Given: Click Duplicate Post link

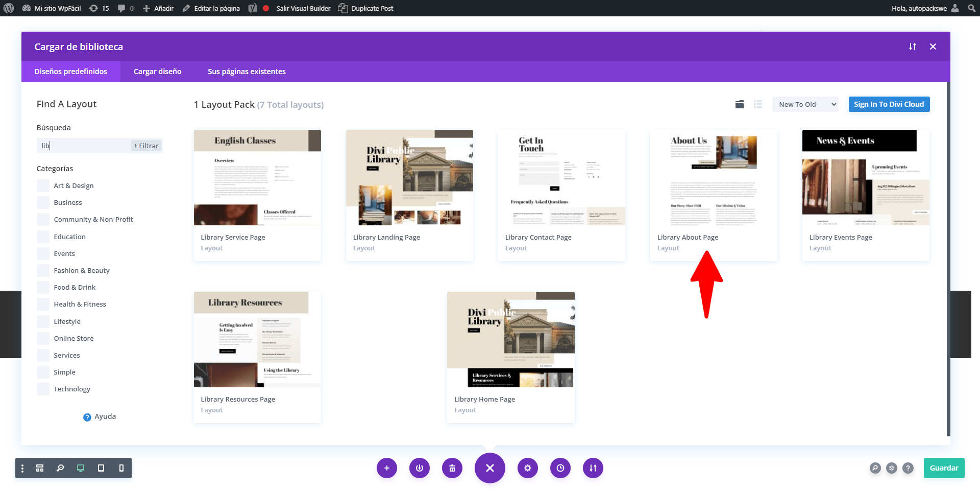Looking at the screenshot, I should (x=366, y=8).
